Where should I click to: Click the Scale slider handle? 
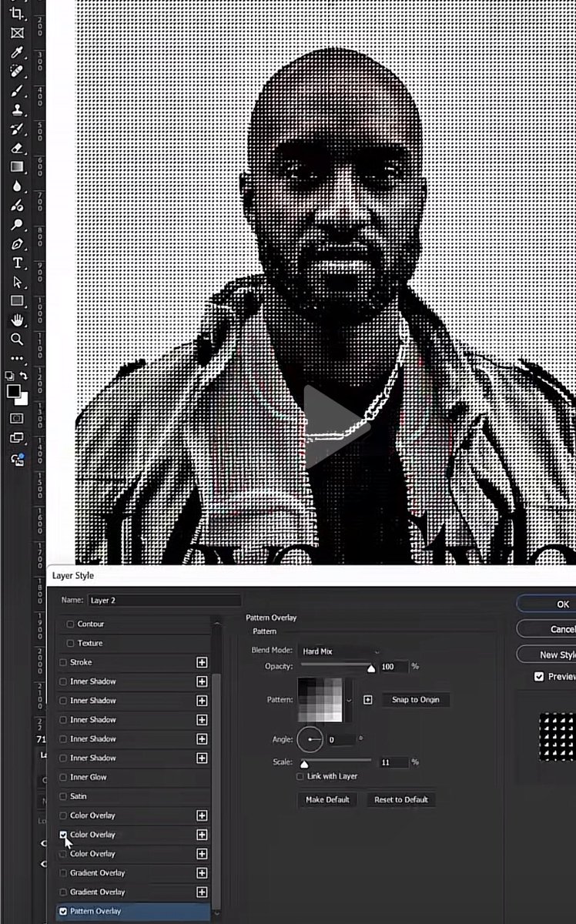(x=304, y=765)
